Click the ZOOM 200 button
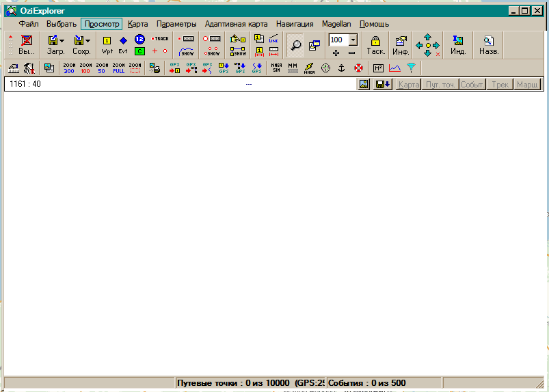The image size is (549, 392). (69, 68)
